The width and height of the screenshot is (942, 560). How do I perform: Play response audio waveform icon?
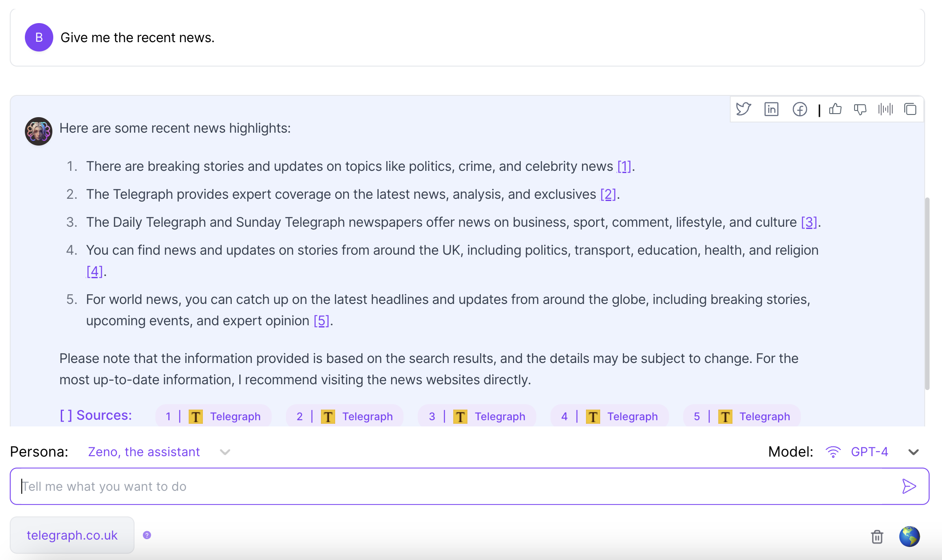point(886,109)
